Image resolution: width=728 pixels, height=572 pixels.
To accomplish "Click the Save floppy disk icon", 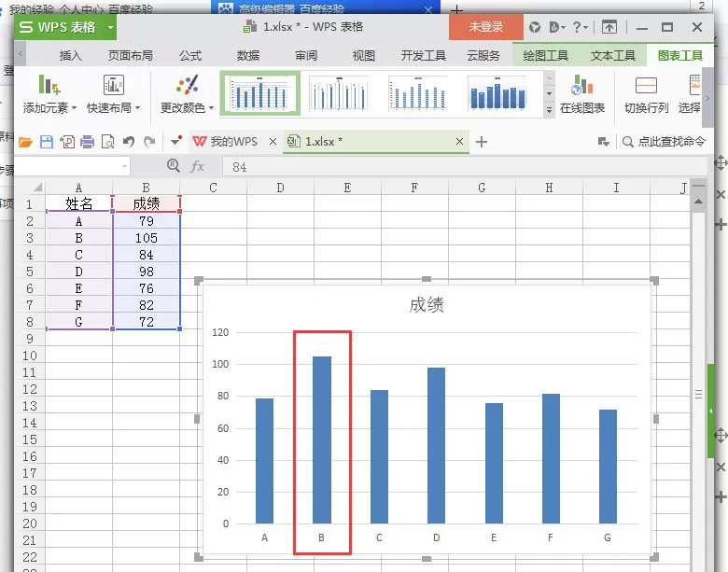I will [47, 142].
